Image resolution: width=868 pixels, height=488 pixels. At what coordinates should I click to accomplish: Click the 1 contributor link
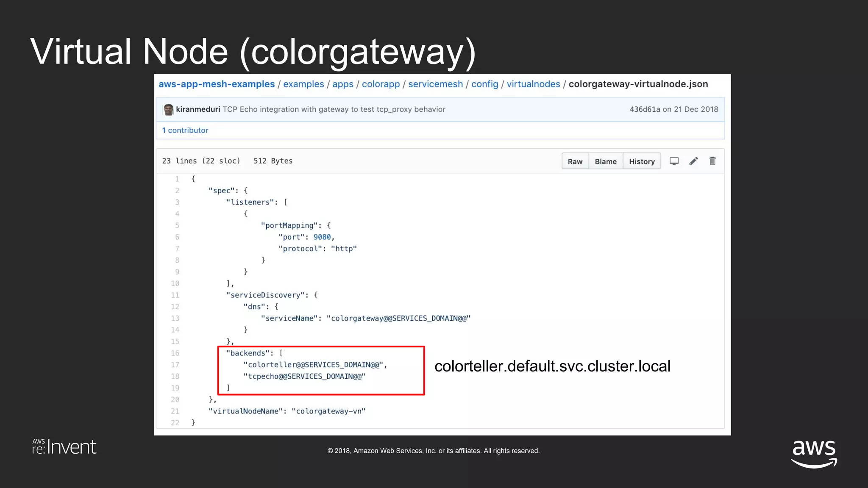(185, 130)
